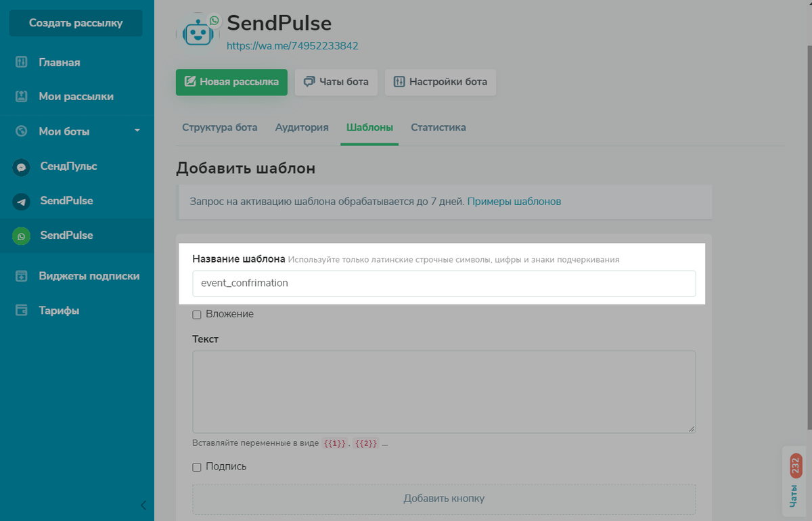
Task: Click the Telegram bot icon
Action: pos(22,201)
